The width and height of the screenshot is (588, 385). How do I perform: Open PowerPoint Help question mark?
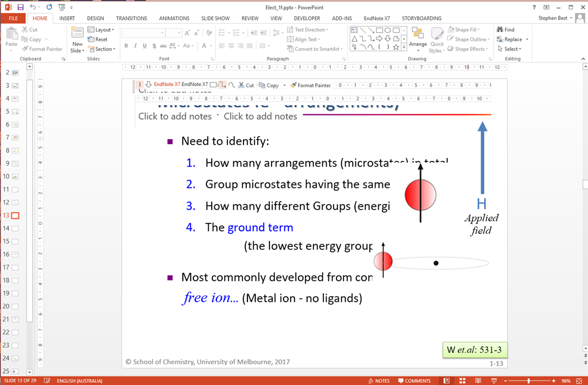click(x=534, y=7)
